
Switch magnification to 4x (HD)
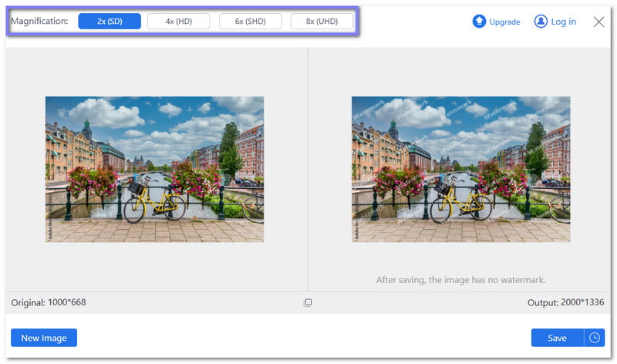point(178,22)
